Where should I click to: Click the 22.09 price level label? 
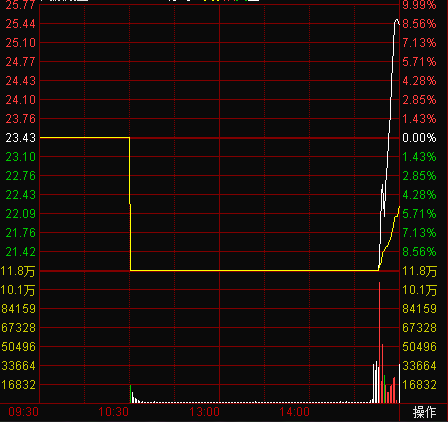click(20, 214)
